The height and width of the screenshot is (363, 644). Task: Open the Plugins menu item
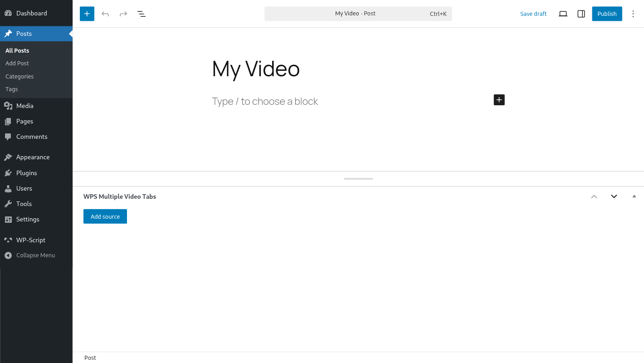(26, 173)
